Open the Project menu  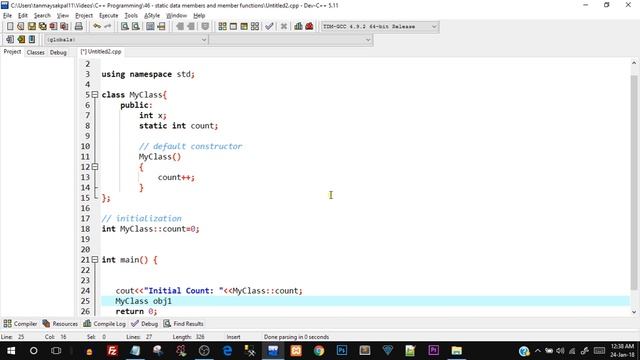pos(84,16)
